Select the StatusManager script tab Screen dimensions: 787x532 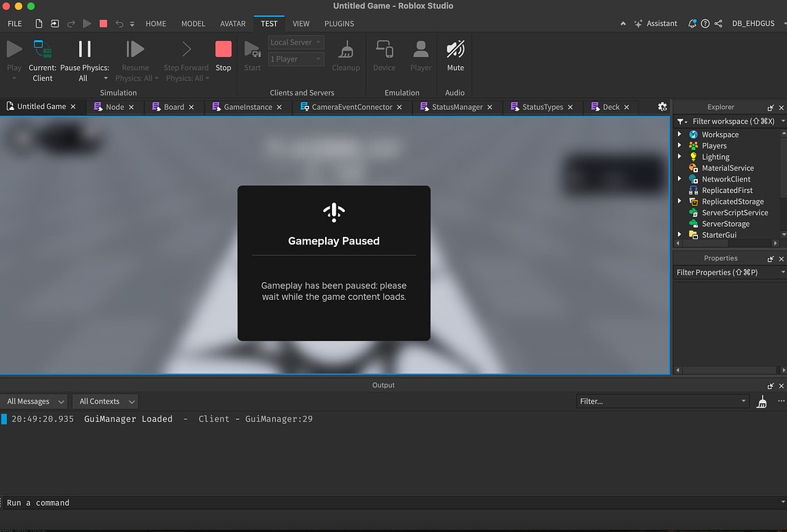point(457,107)
